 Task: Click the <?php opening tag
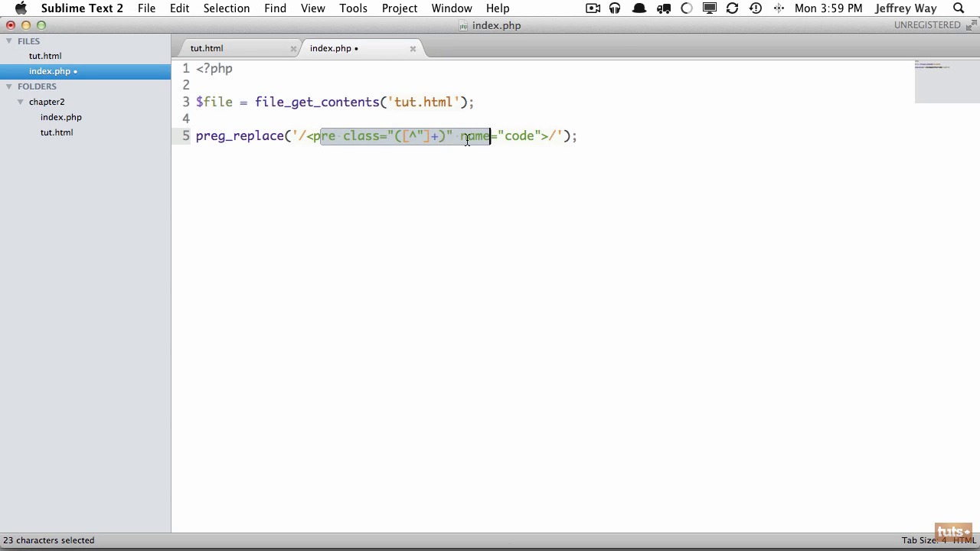[x=214, y=68]
